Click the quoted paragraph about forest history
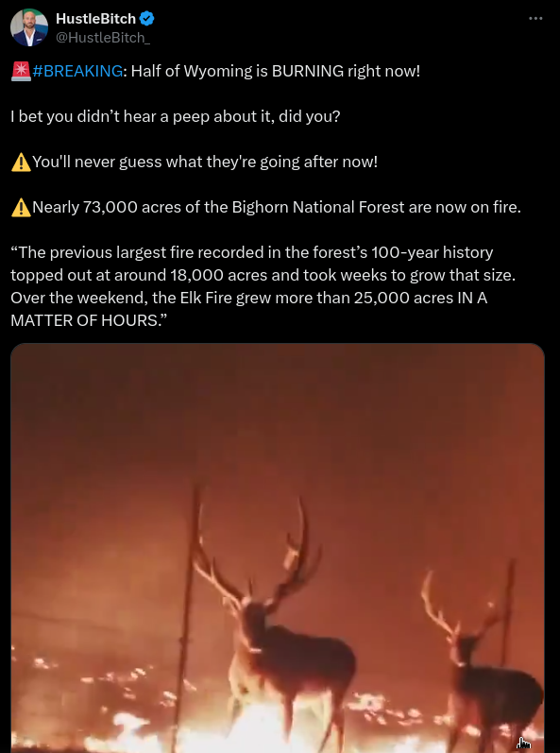This screenshot has width=560, height=753. 263,286
